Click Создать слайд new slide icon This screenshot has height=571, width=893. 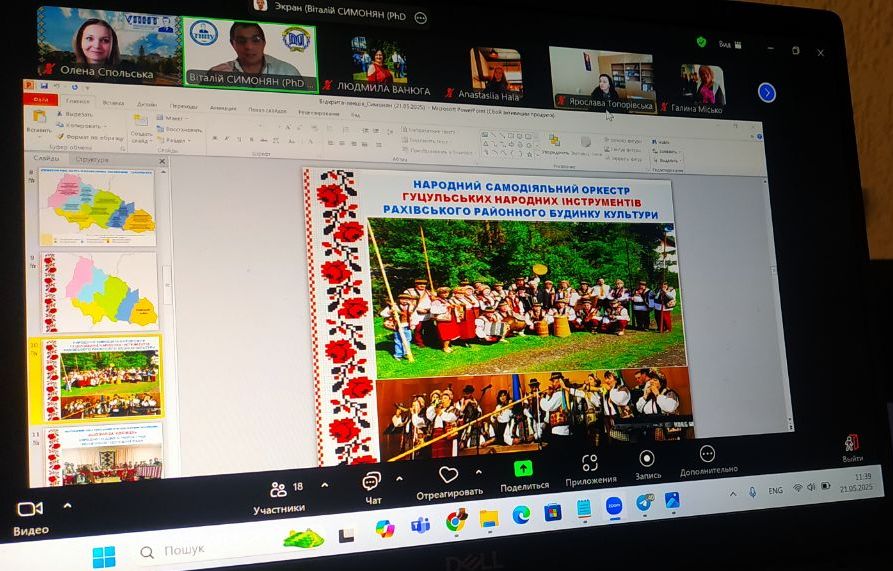141,121
